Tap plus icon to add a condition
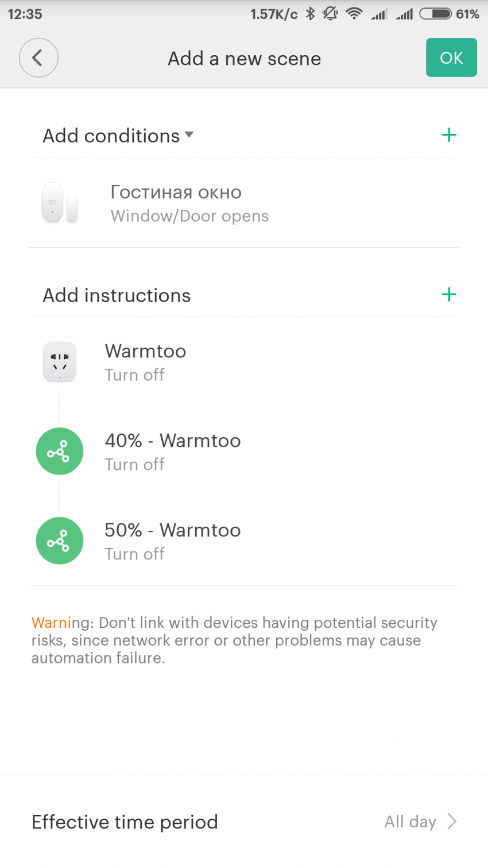The width and height of the screenshot is (488, 868). point(448,136)
